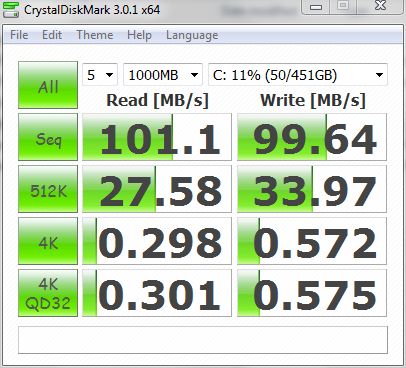Screen dimensions: 406x368
Task: Close the CrystalDiskMark window
Action: pos(380,6)
